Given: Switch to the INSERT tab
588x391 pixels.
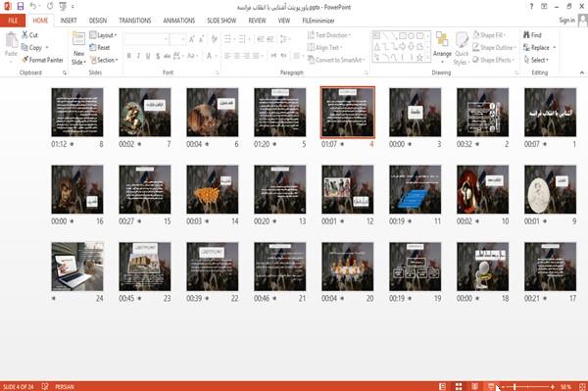Looking at the screenshot, I should [x=69, y=21].
